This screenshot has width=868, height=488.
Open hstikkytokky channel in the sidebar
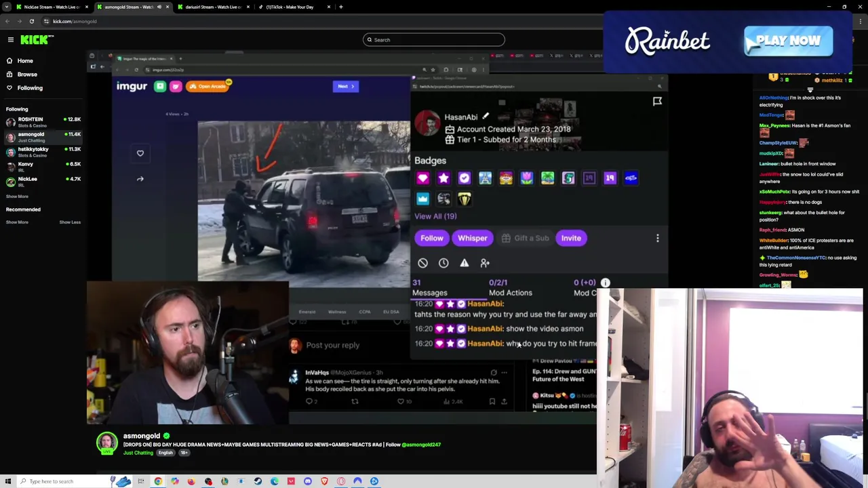tap(43, 152)
